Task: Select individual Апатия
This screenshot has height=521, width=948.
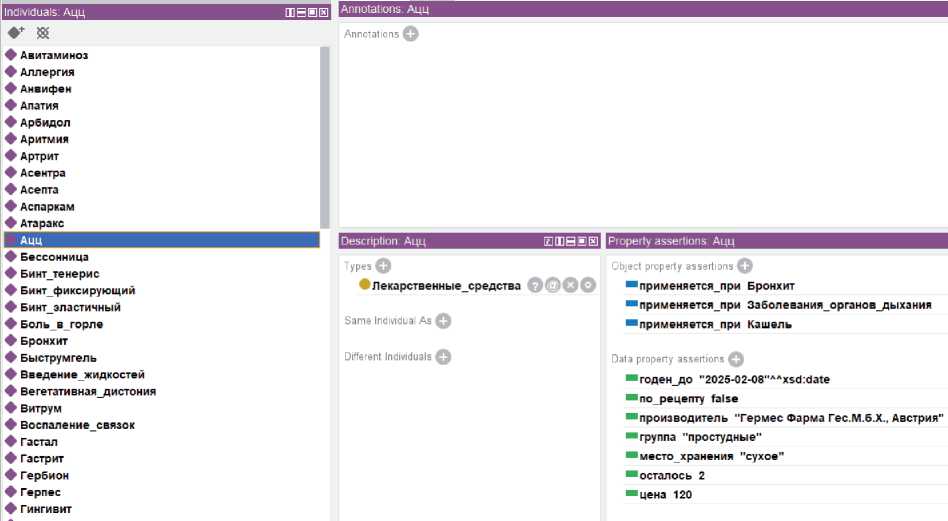Action: tap(39, 106)
